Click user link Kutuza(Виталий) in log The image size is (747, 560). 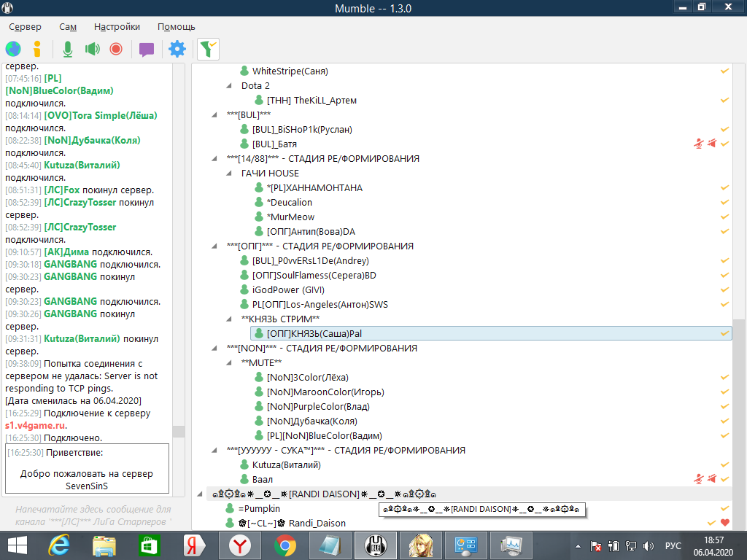click(x=82, y=166)
